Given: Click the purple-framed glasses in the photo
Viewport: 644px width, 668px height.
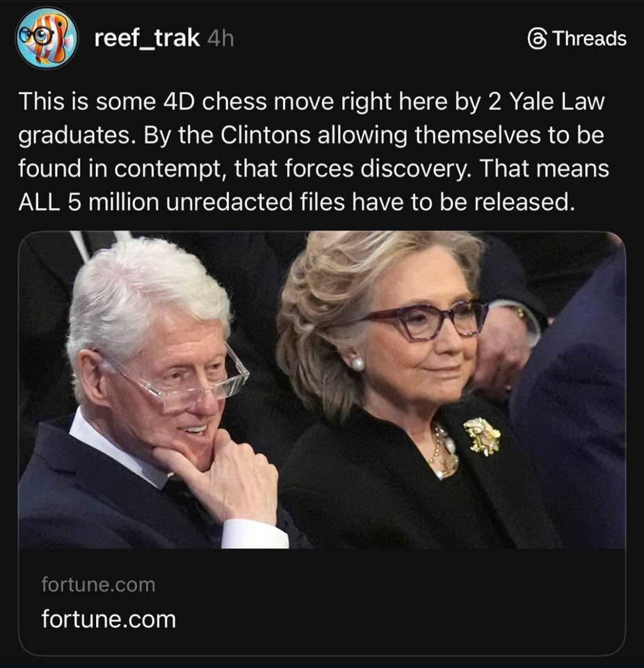Looking at the screenshot, I should 428,320.
